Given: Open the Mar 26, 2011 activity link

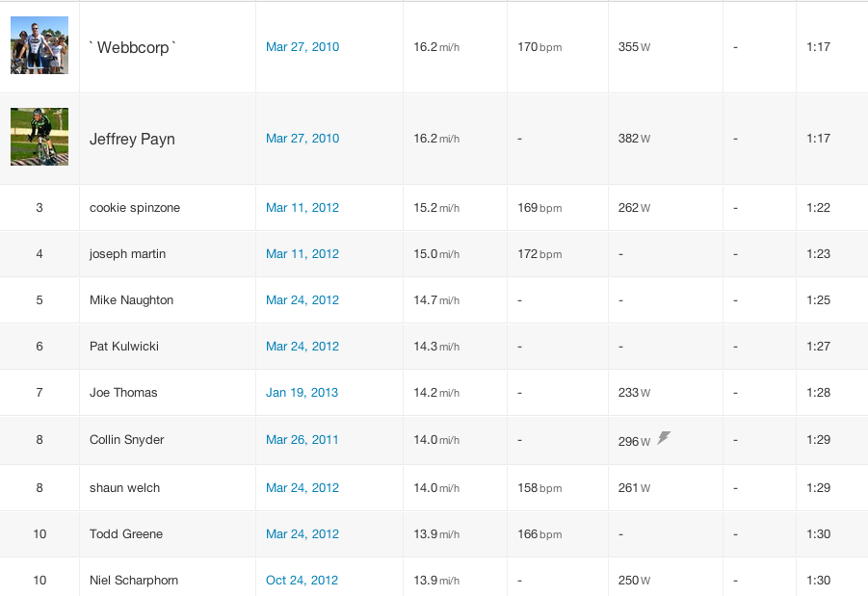Looking at the screenshot, I should pos(302,440).
